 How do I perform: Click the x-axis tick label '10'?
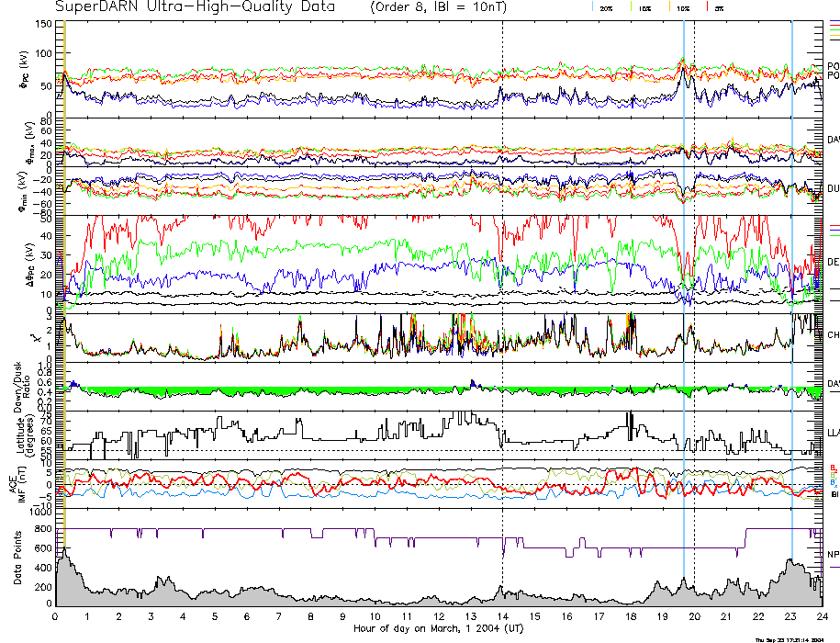pyautogui.click(x=375, y=616)
